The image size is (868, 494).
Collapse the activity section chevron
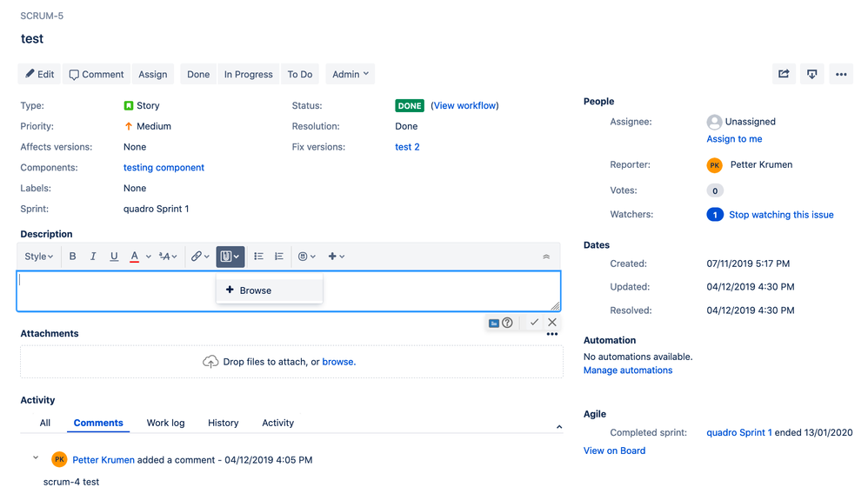[x=559, y=426]
